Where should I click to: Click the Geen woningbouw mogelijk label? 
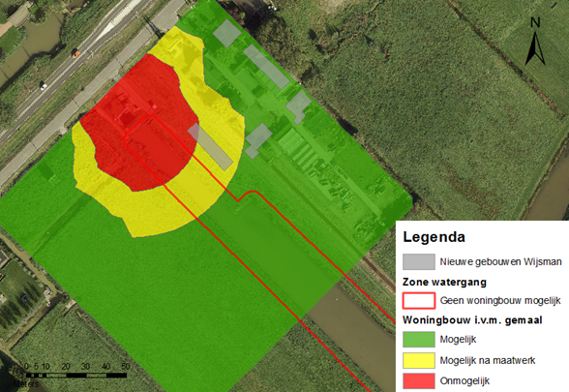pyautogui.click(x=500, y=300)
